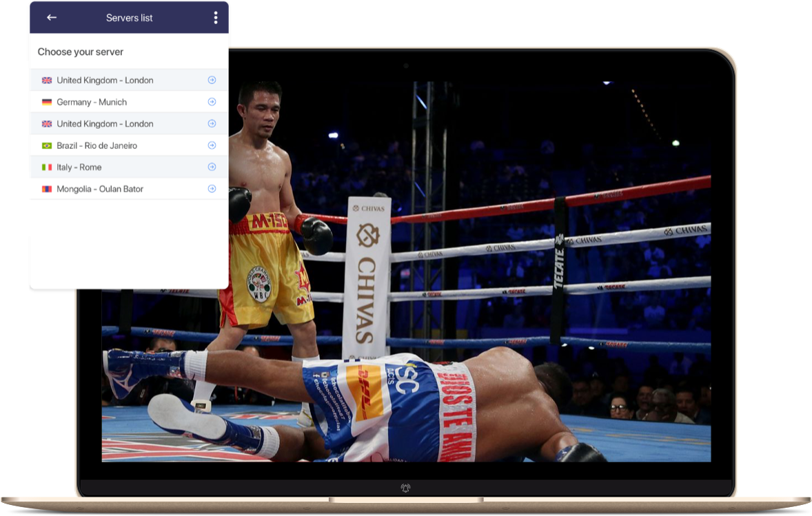
Task: Click the Brazilian flag icon
Action: [47, 145]
